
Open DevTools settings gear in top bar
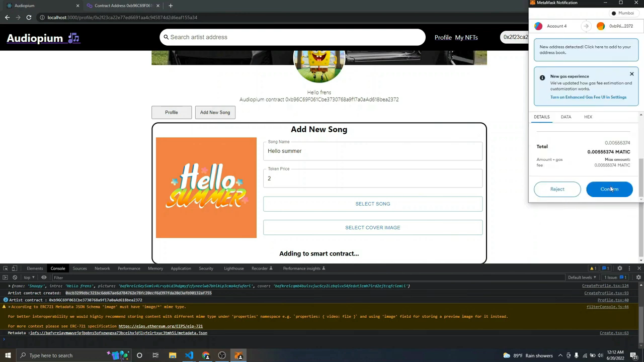coord(620,268)
